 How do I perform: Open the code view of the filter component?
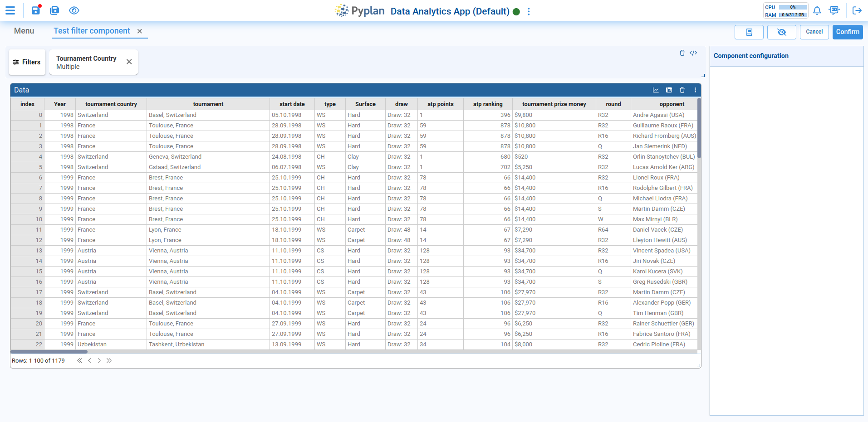pyautogui.click(x=693, y=53)
